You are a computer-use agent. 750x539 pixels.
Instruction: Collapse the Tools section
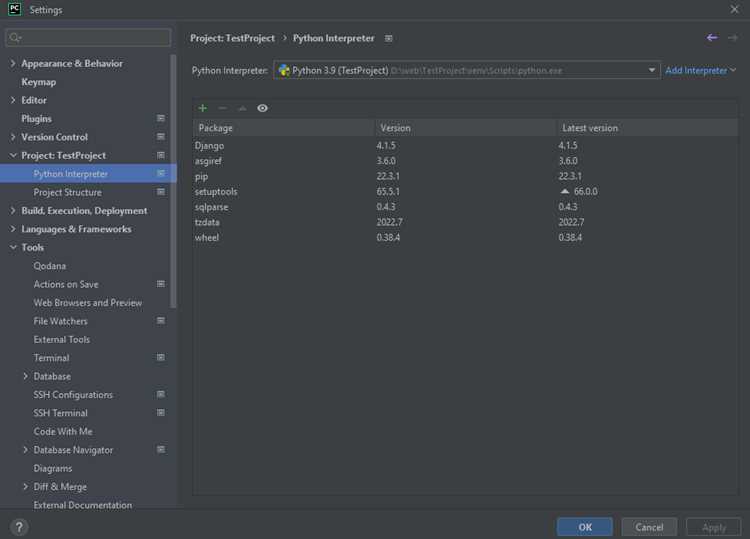click(13, 247)
